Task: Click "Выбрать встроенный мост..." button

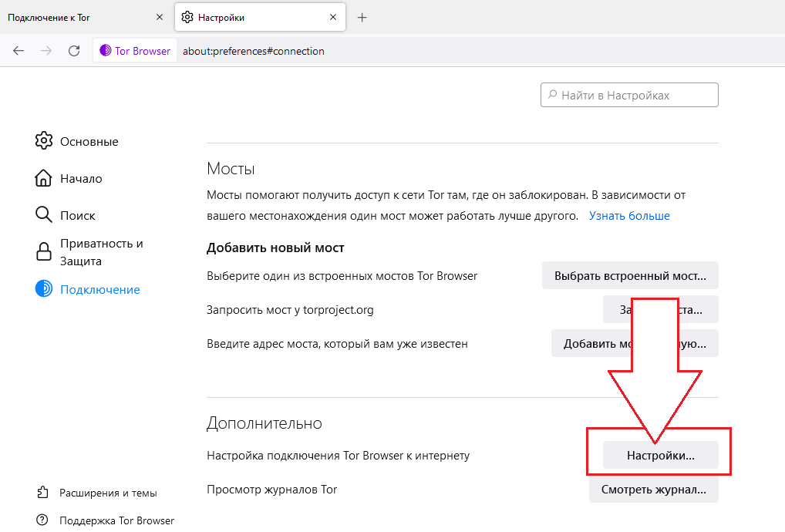Action: point(630,276)
